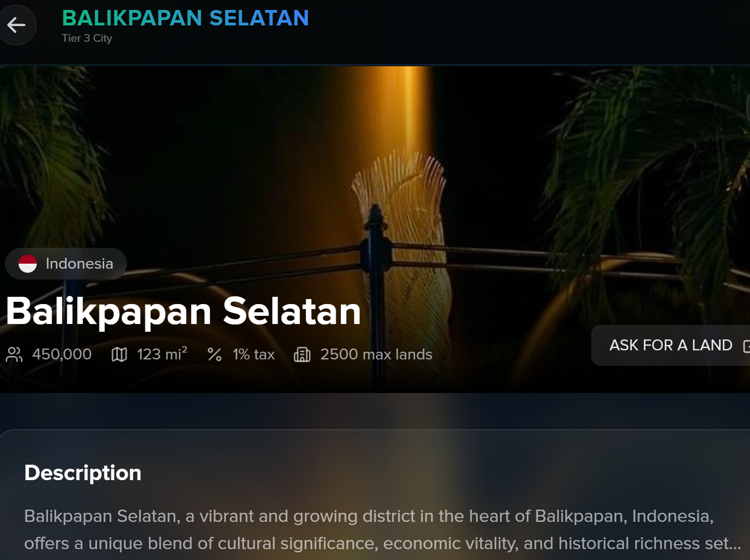Click the percent tax icon

click(215, 354)
